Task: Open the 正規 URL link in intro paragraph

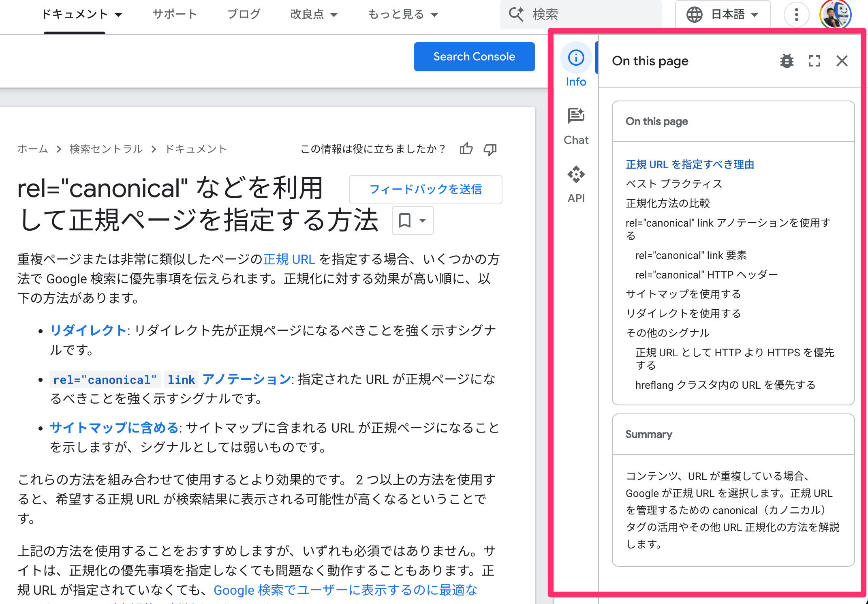Action: coord(289,259)
